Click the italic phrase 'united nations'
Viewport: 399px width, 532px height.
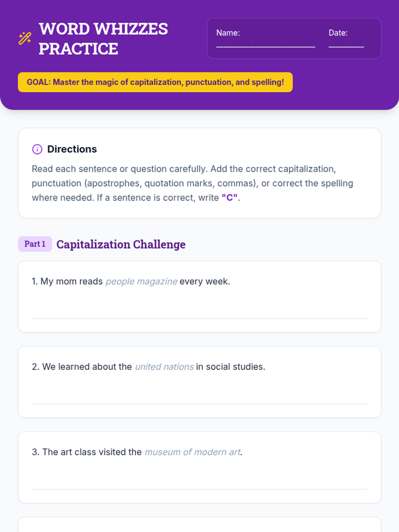164,367
